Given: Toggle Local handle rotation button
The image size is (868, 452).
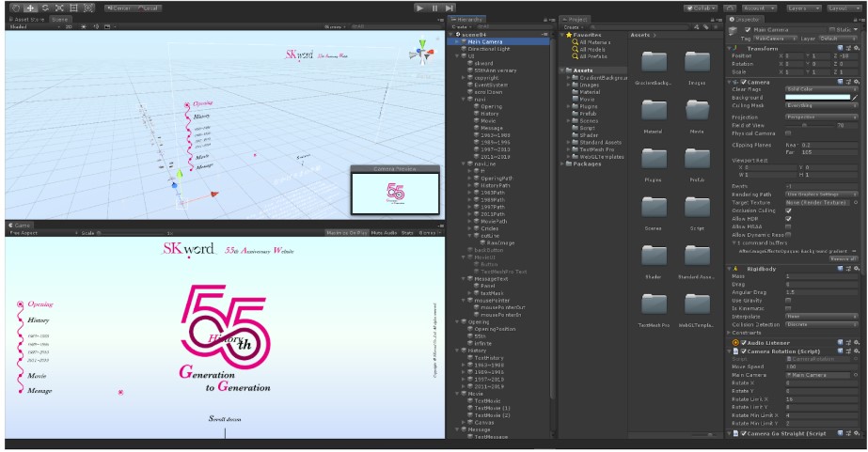Looking at the screenshot, I should 148,8.
